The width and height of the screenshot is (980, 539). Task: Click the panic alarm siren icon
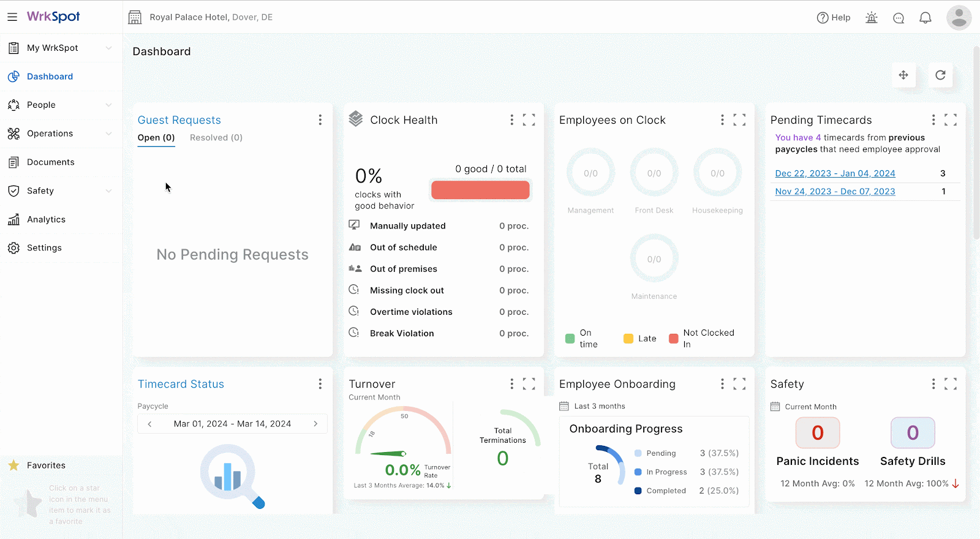[872, 18]
